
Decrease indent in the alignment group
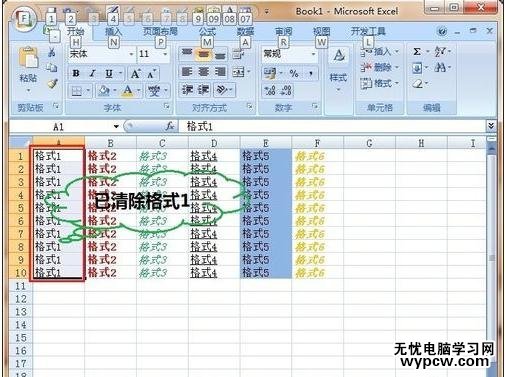click(188, 89)
